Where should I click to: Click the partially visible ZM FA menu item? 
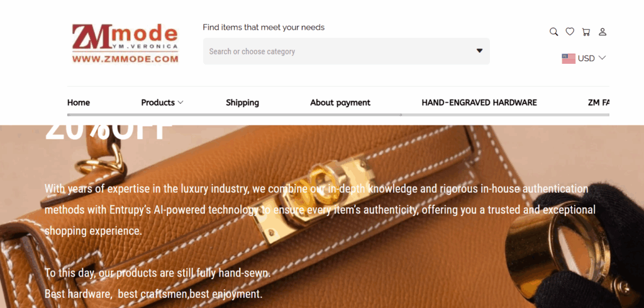(599, 103)
